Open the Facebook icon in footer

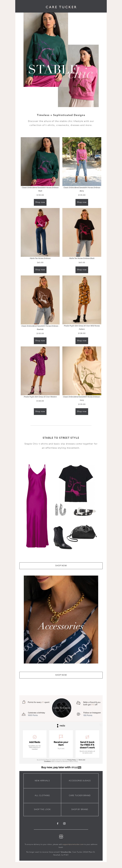coord(57,823)
